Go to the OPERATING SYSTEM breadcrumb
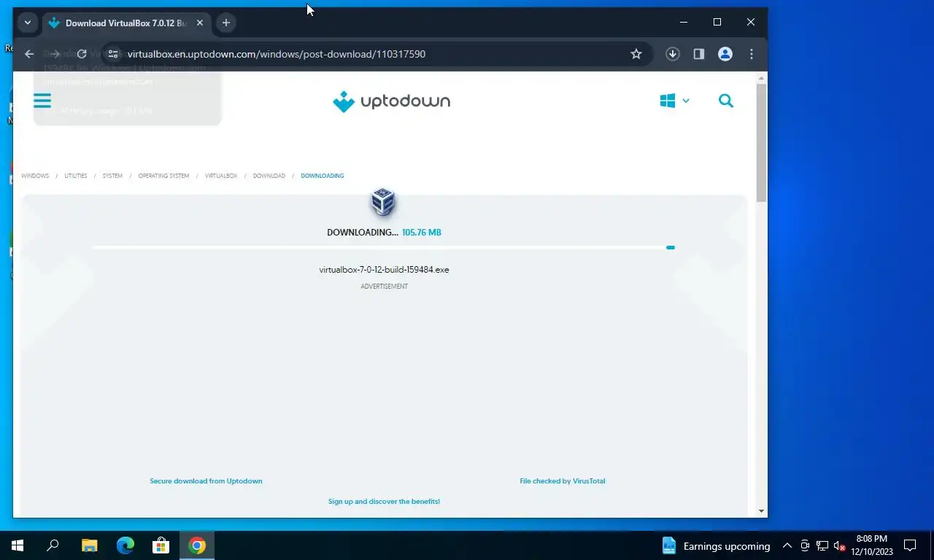Screen dimensions: 934x560 (163, 176)
